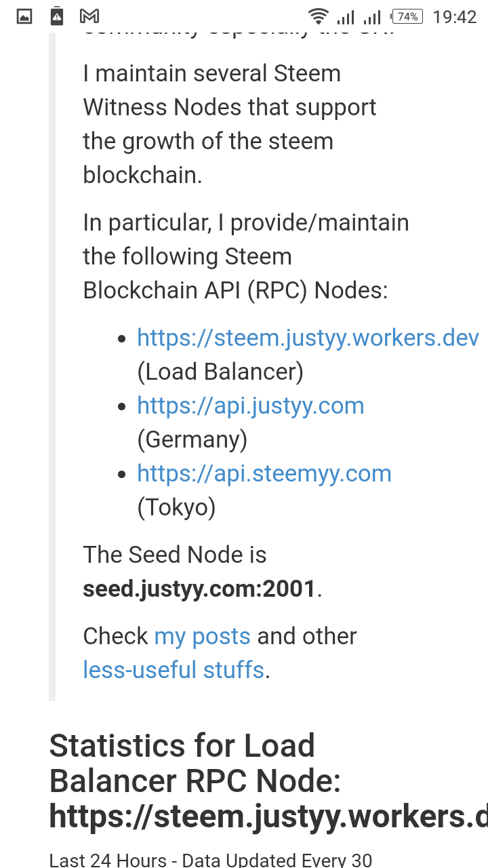Tap the Gmail notification icon
The image size is (488, 868).
pos(89,16)
